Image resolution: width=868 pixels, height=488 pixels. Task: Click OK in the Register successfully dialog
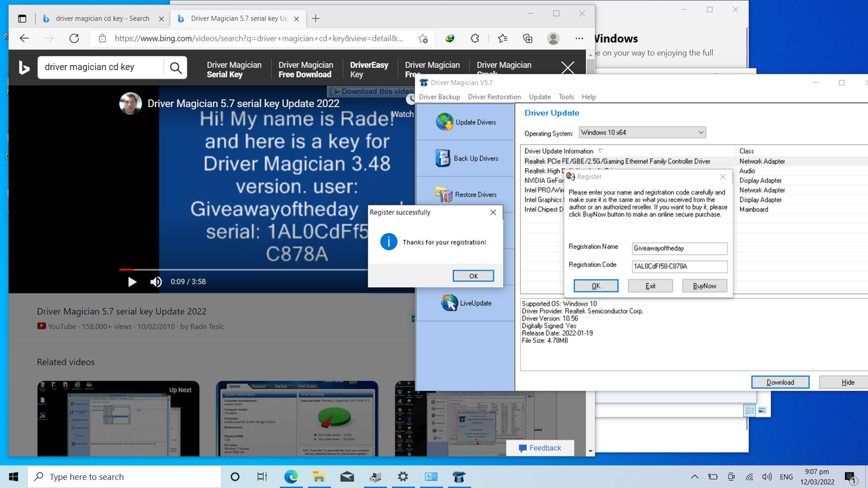click(x=473, y=276)
